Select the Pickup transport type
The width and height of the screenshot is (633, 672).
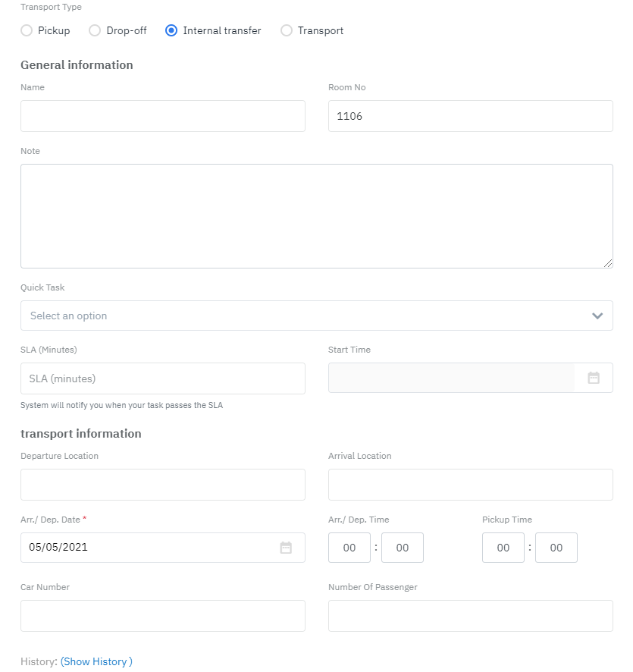(27, 31)
